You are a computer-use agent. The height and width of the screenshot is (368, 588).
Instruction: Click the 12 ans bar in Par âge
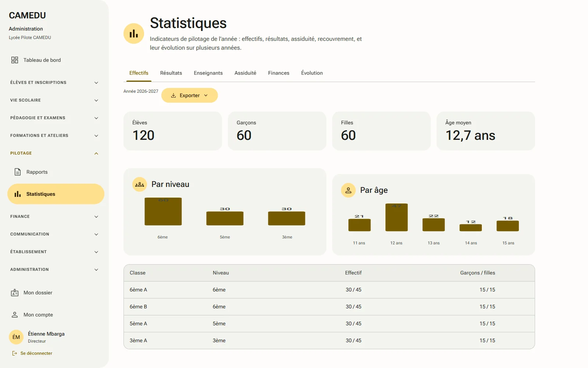[x=397, y=217]
